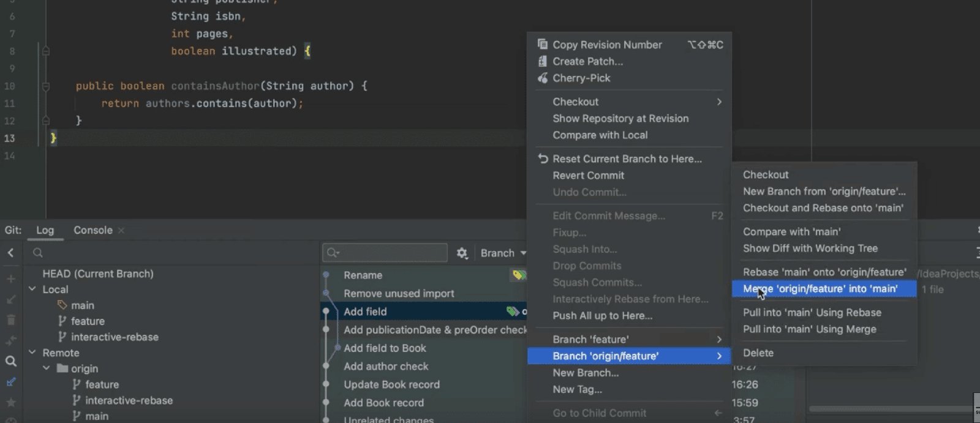This screenshot has width=980, height=423.
Task: Choose Show Diff with Working Tree
Action: 824,248
